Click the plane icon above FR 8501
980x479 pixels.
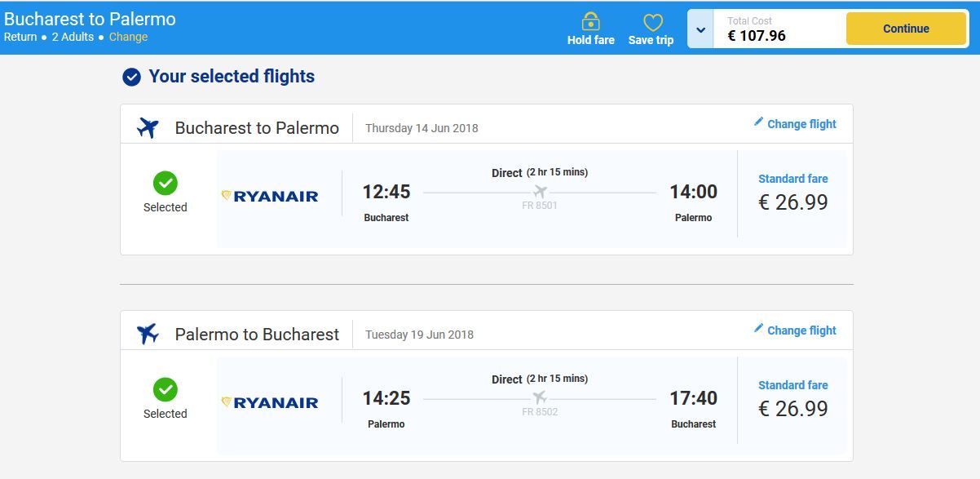tap(540, 192)
